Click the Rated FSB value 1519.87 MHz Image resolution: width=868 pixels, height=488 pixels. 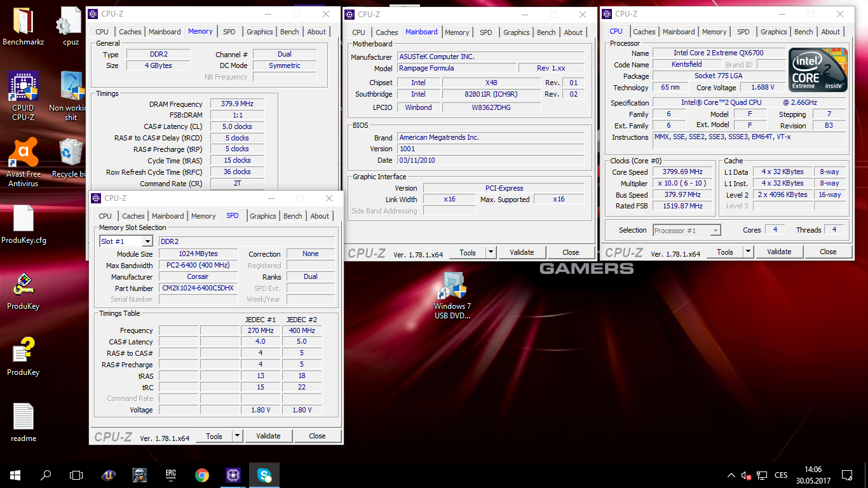[x=684, y=206]
